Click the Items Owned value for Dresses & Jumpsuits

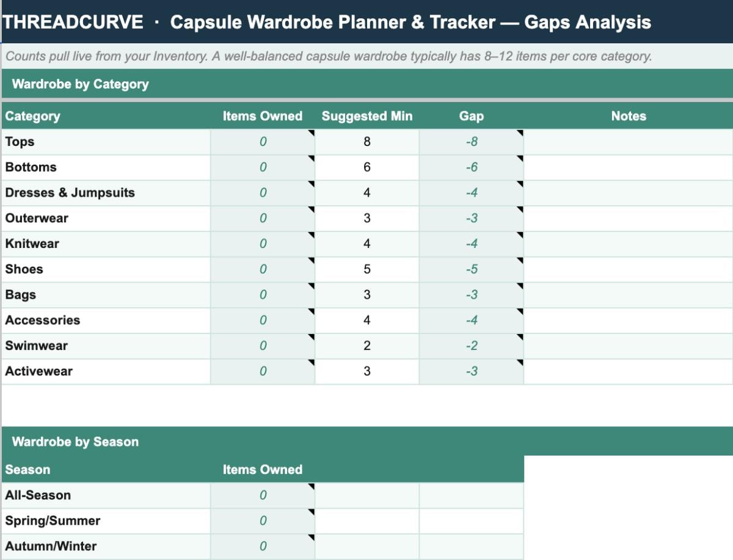(x=263, y=192)
